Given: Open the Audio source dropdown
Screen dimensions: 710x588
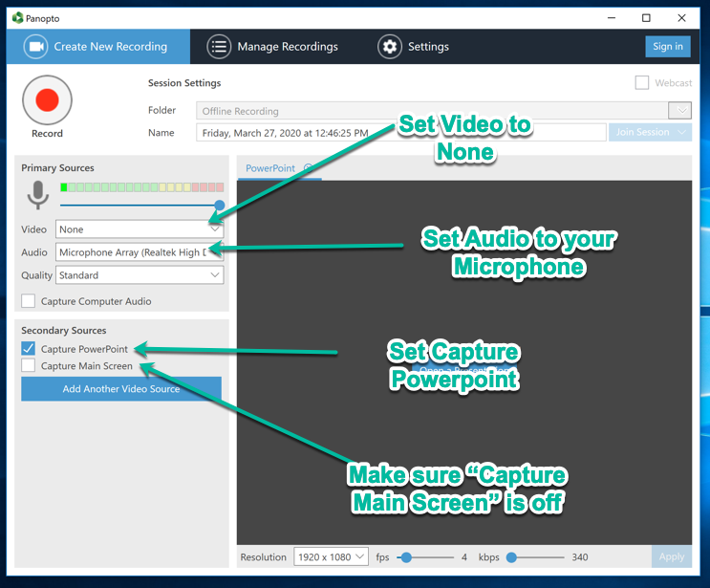Looking at the screenshot, I should [x=140, y=252].
